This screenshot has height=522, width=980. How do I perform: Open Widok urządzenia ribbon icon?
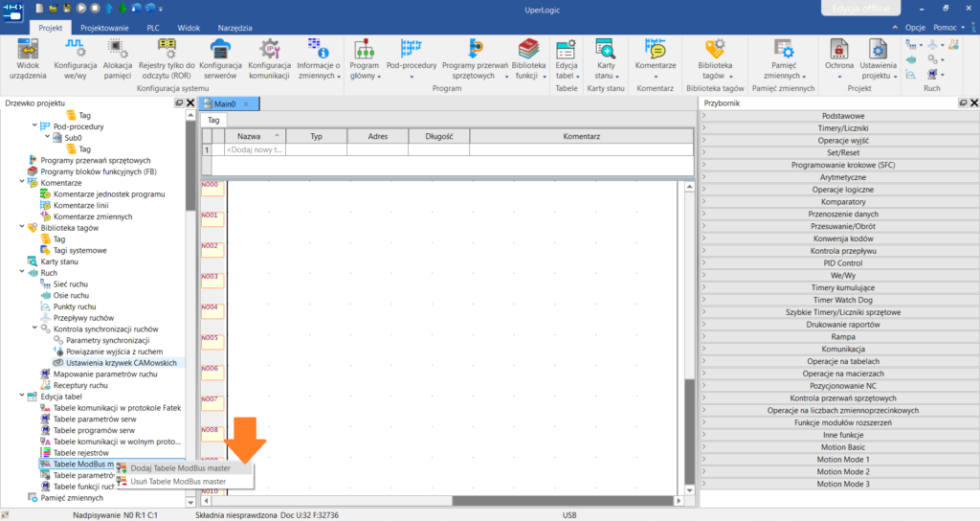pyautogui.click(x=28, y=58)
